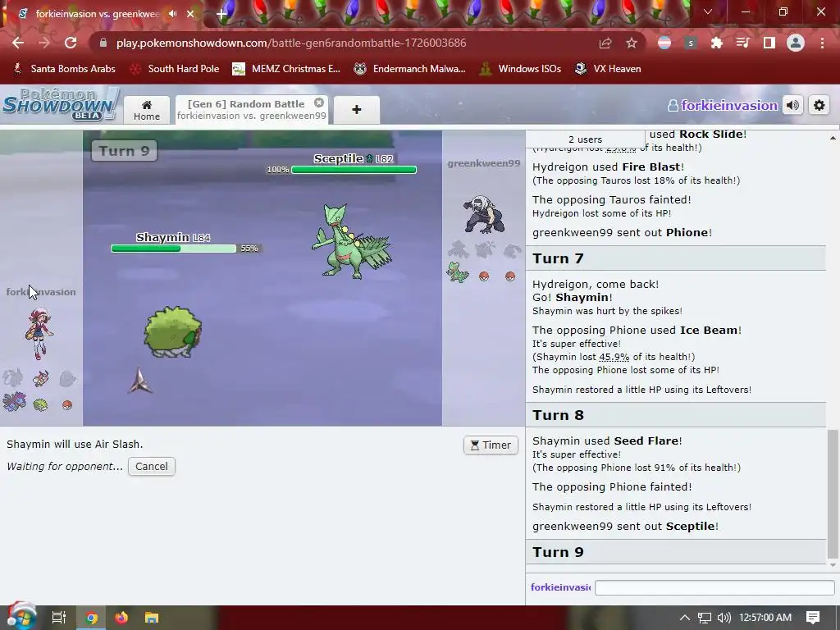The image size is (840, 630).
Task: Close the Random Battle room tab
Action: [319, 103]
